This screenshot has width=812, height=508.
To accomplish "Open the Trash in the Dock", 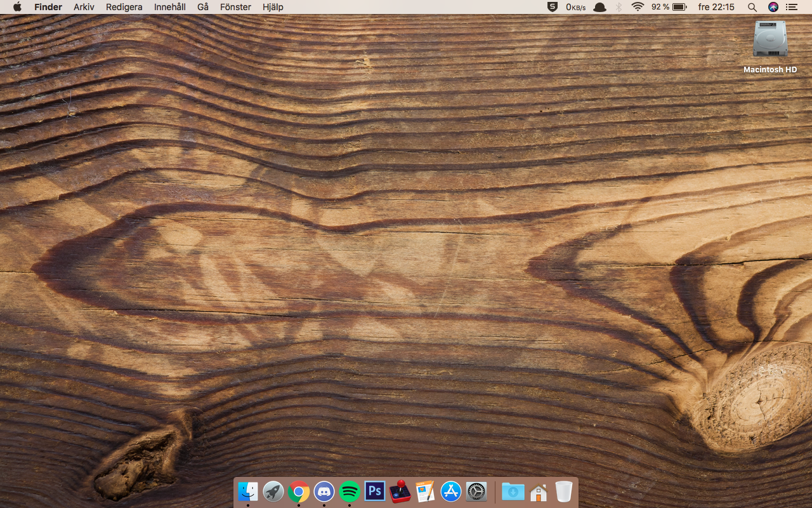I will click(564, 491).
